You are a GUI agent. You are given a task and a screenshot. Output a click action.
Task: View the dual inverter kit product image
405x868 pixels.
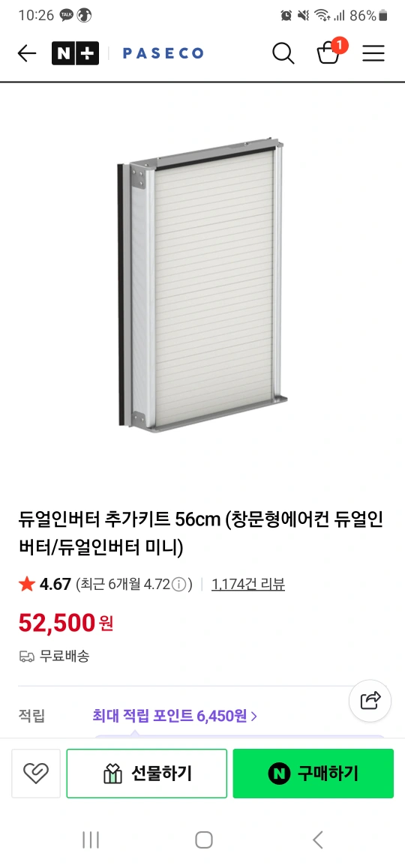point(202,288)
